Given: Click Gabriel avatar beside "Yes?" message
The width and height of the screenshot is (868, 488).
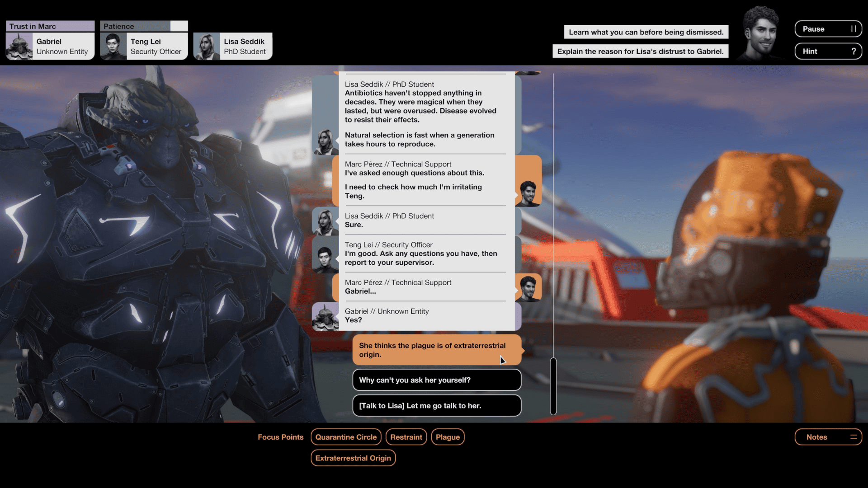Looking at the screenshot, I should [x=325, y=317].
